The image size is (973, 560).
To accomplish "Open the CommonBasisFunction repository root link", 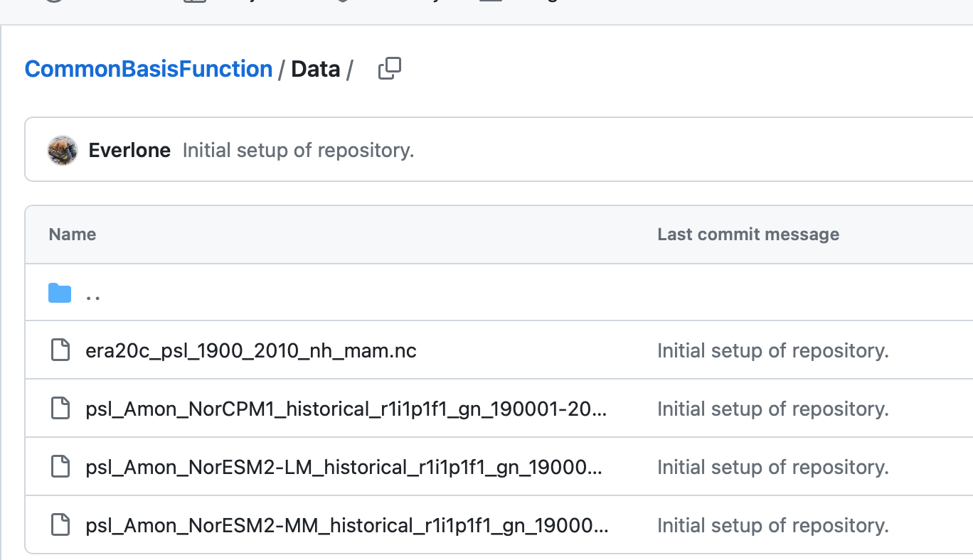I will click(148, 69).
